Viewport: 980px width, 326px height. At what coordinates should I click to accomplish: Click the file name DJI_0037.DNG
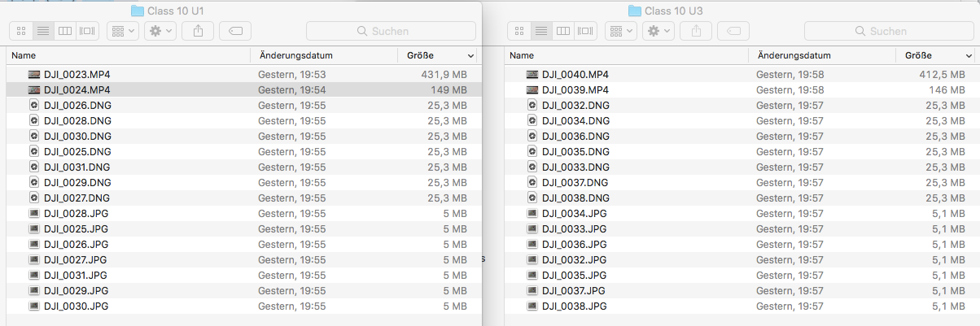(575, 182)
